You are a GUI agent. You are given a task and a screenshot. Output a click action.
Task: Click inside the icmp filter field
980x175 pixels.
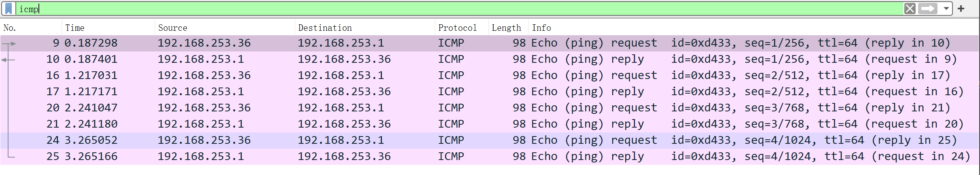pyautogui.click(x=445, y=9)
